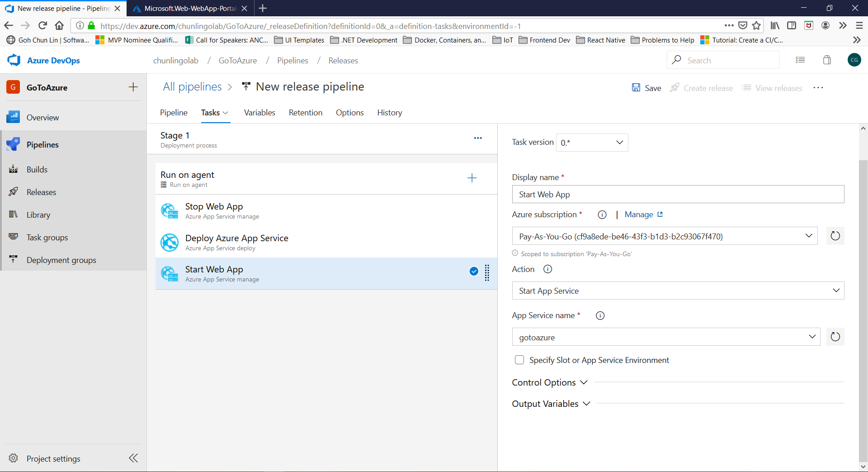Image resolution: width=868 pixels, height=472 pixels.
Task: Toggle the Start Web App selection checkmark
Action: click(x=474, y=271)
